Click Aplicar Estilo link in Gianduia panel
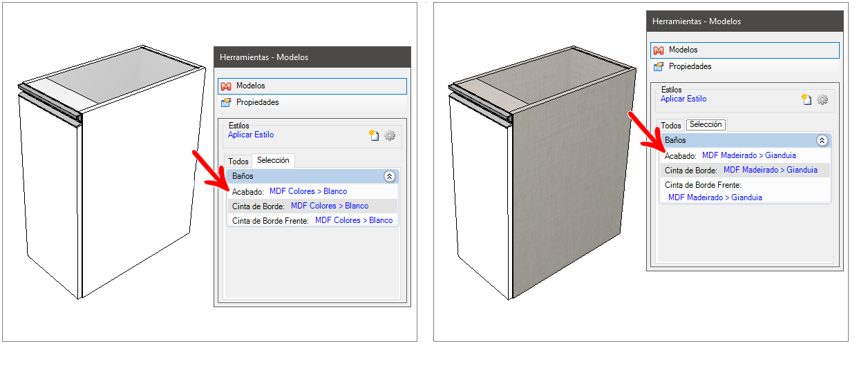Image resolution: width=868 pixels, height=388 pixels. [x=683, y=99]
